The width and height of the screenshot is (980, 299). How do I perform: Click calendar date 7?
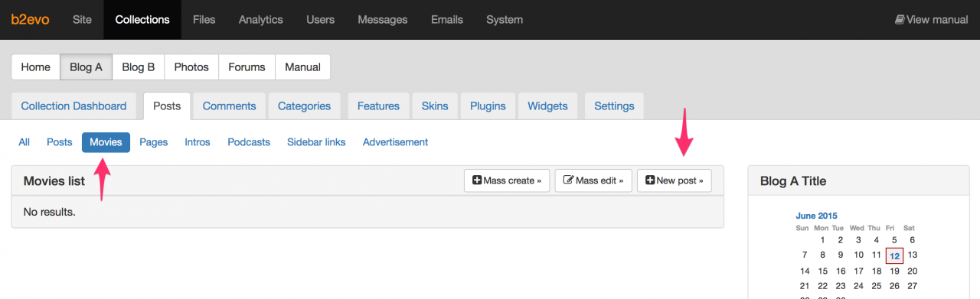tap(805, 255)
